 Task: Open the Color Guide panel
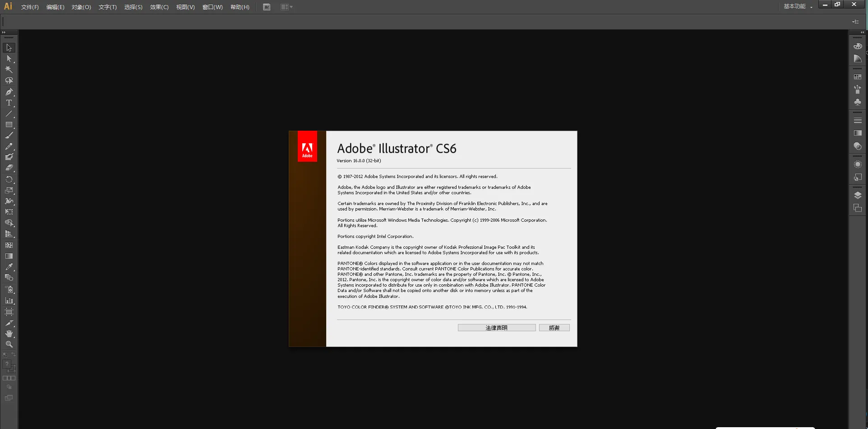point(858,59)
